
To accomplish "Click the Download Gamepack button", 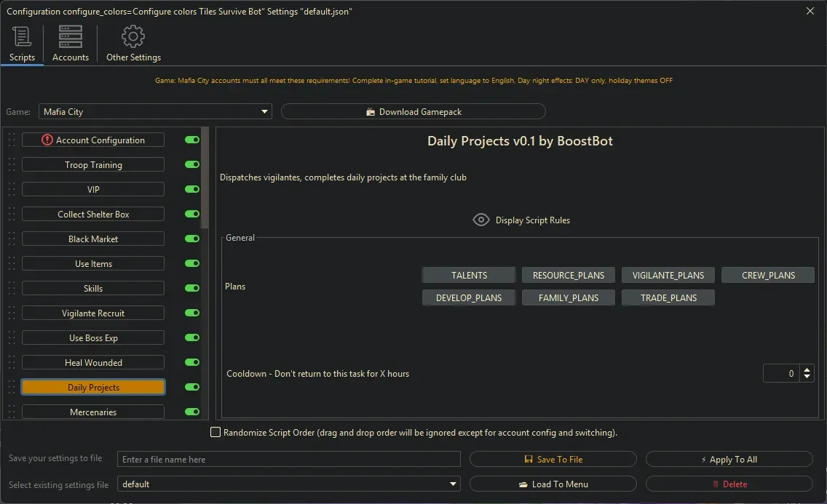I will point(413,112).
